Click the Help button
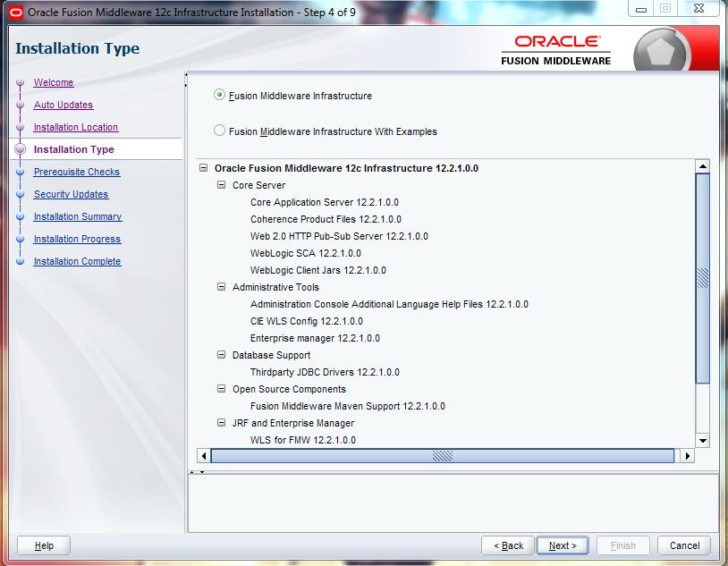 coord(44,545)
